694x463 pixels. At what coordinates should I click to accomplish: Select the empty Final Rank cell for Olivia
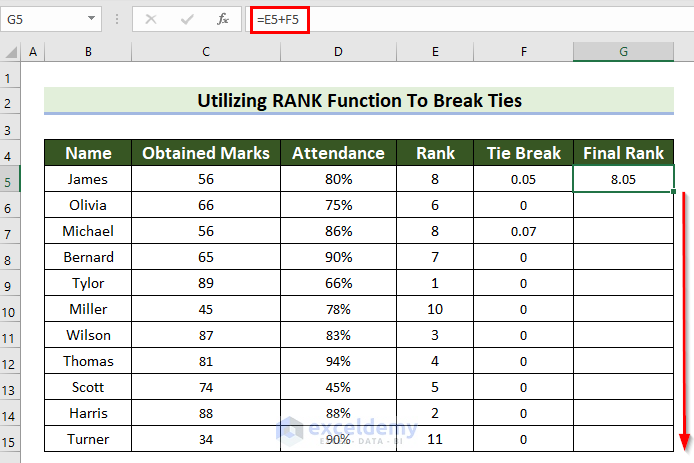pyautogui.click(x=624, y=205)
